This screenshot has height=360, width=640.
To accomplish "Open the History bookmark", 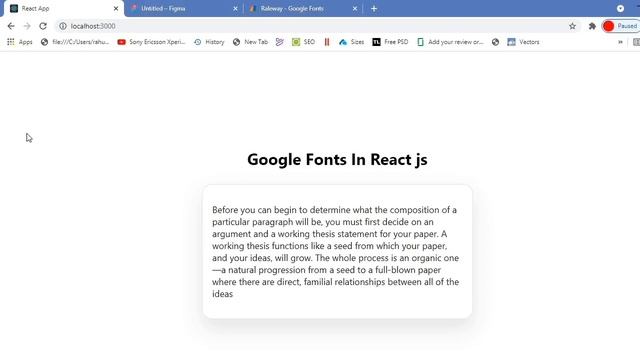I will click(209, 42).
